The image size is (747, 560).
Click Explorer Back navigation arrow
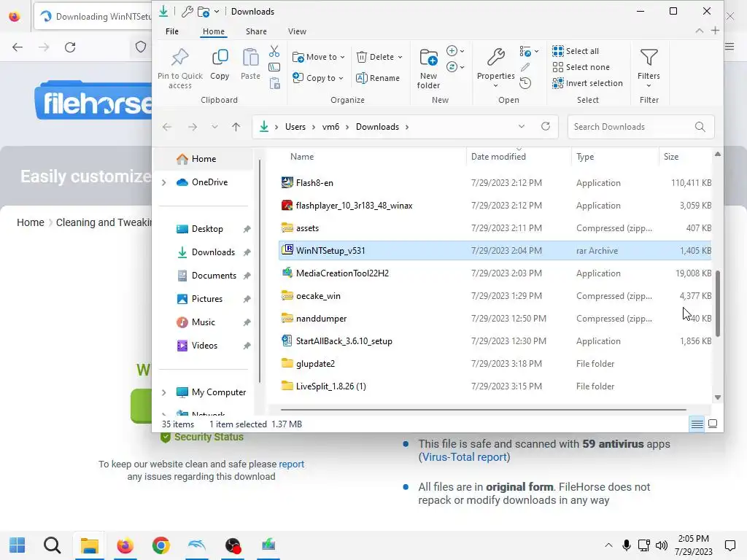(167, 127)
